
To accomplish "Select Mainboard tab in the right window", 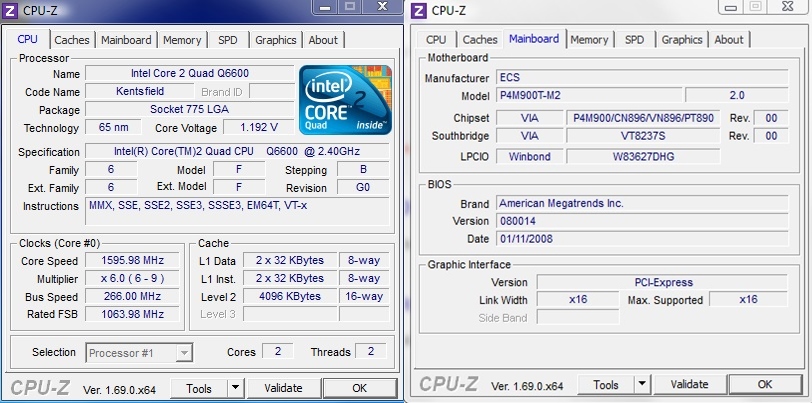I will (534, 38).
